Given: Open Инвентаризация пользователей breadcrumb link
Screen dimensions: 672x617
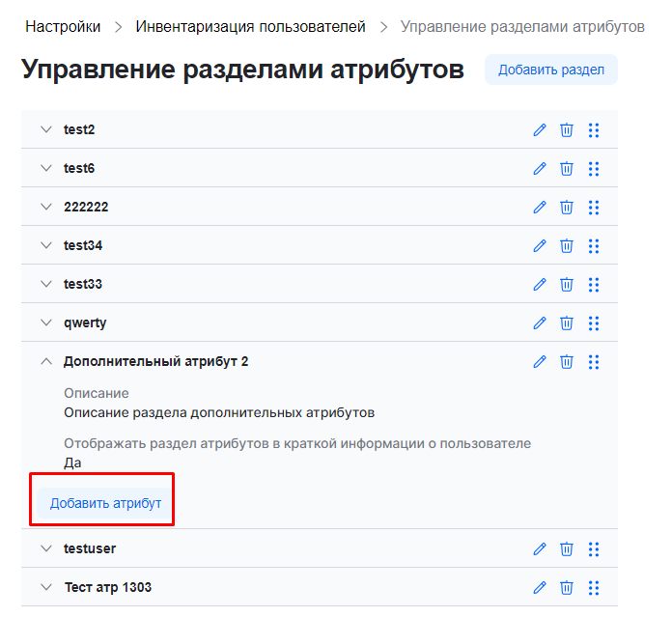Looking at the screenshot, I should pyautogui.click(x=250, y=27).
